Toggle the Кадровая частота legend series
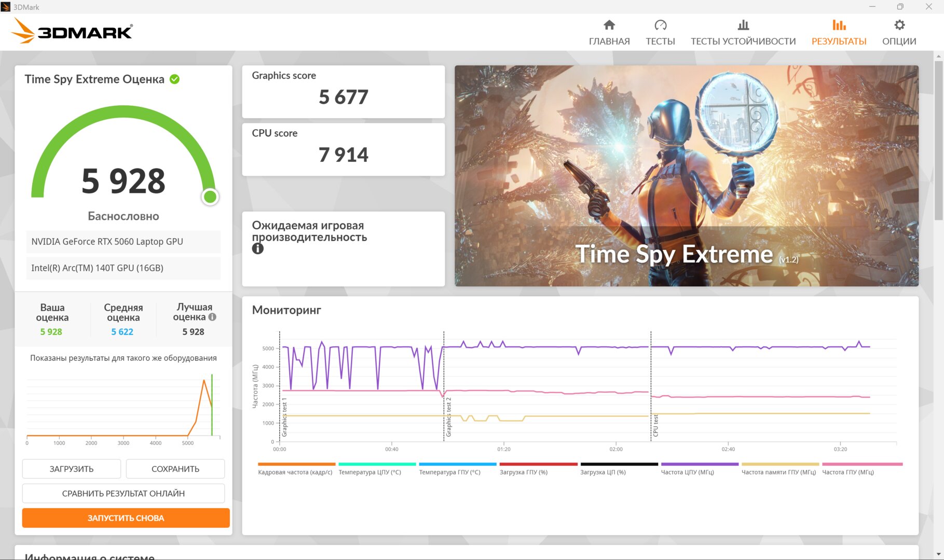The image size is (944, 560). (x=295, y=469)
